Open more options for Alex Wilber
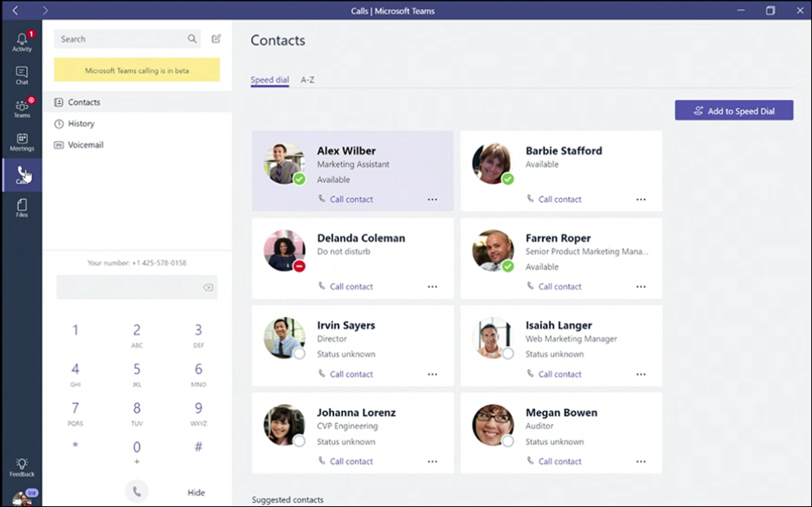Screen dimensions: 812x507 tap(432, 199)
